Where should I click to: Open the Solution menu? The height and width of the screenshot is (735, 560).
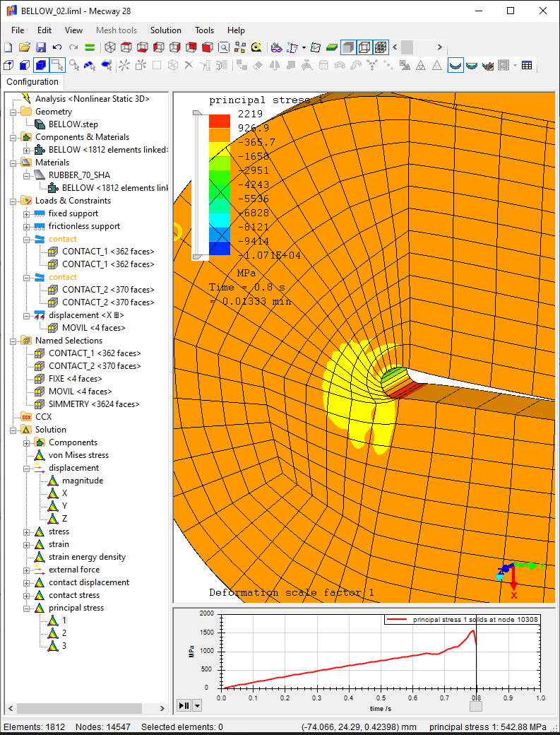pyautogui.click(x=166, y=30)
